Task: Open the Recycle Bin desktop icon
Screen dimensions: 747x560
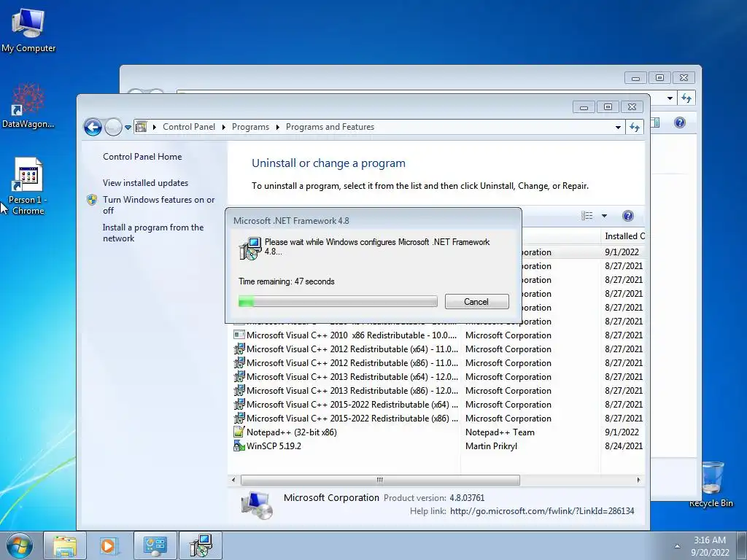Action: [x=711, y=484]
